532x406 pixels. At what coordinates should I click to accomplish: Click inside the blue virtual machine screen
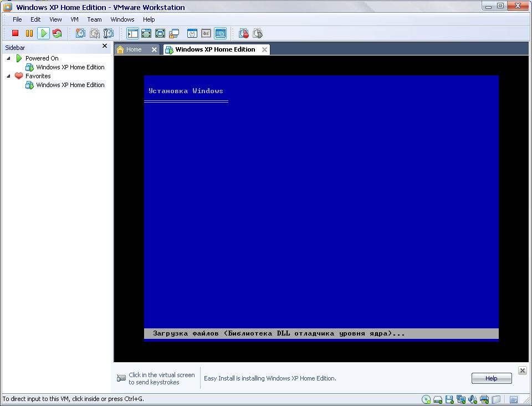tap(321, 208)
